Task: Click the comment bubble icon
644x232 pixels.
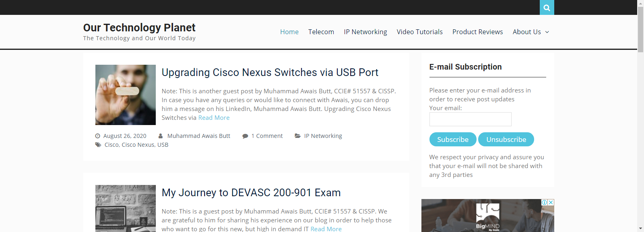Action: click(x=245, y=136)
